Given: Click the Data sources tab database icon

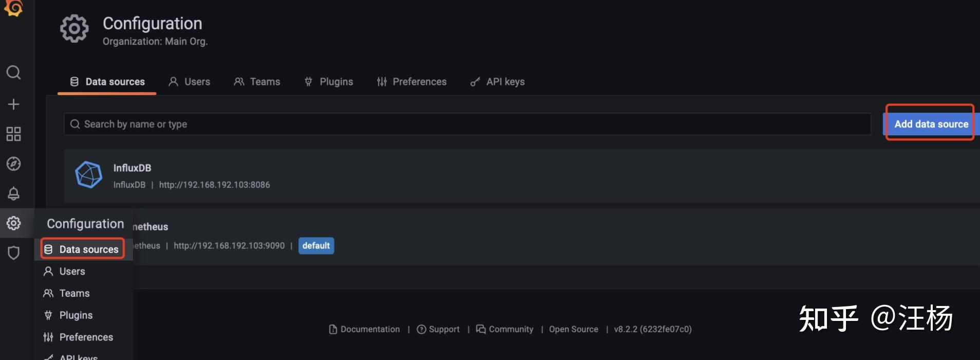Looking at the screenshot, I should 74,82.
